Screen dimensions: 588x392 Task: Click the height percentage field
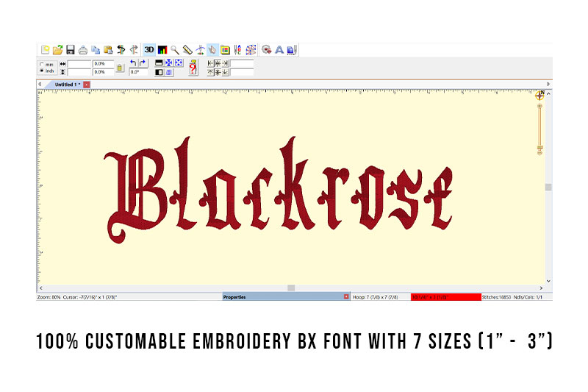[103, 72]
